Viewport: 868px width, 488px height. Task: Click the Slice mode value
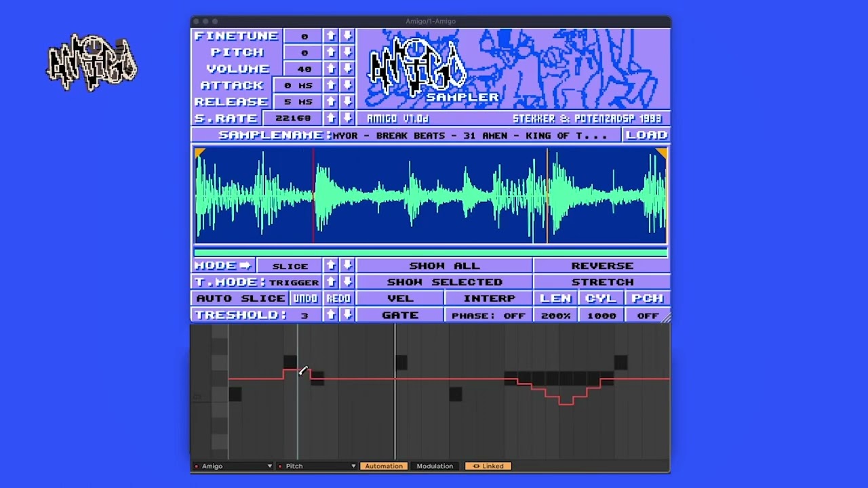tap(290, 266)
